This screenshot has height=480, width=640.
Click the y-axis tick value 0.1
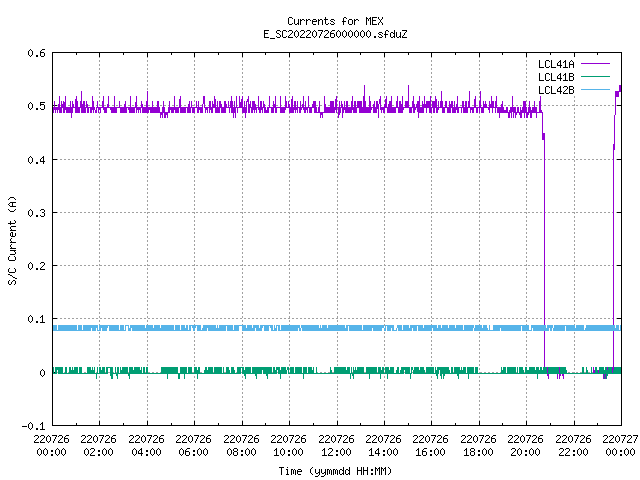coord(36,319)
